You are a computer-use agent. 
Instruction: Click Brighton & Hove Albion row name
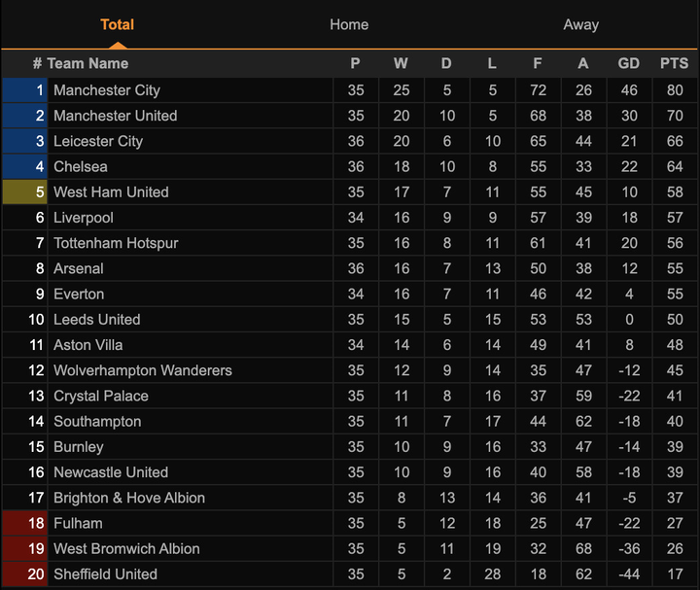[129, 498]
